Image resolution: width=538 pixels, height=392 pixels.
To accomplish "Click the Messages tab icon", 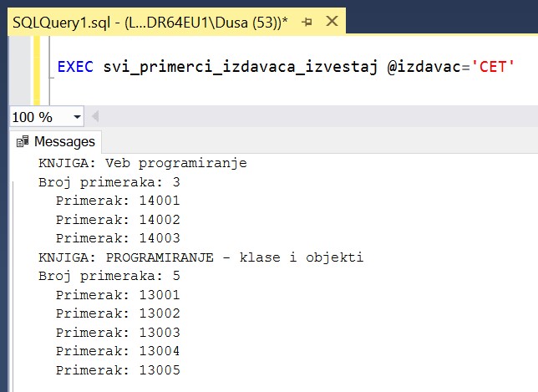I will (23, 142).
